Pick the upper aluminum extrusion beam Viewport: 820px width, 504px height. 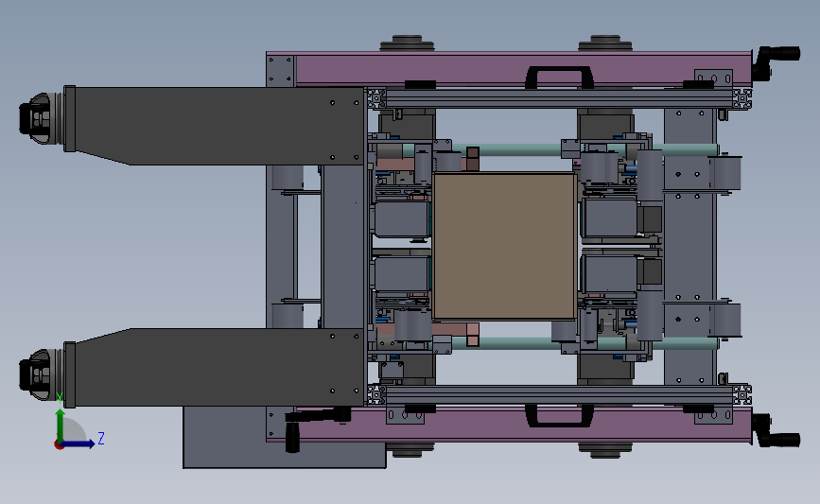click(x=560, y=98)
